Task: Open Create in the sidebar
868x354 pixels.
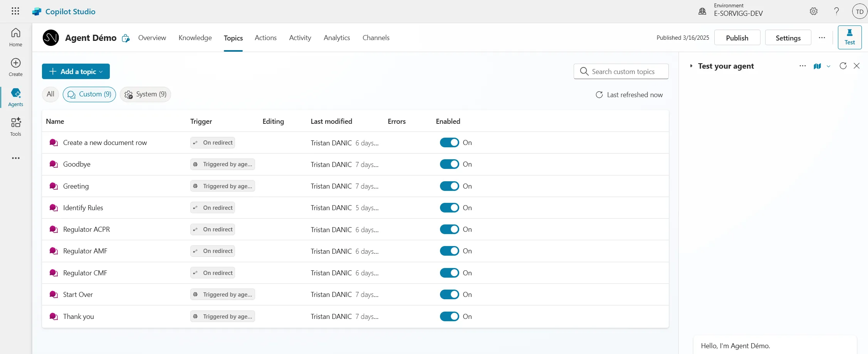Action: (16, 67)
